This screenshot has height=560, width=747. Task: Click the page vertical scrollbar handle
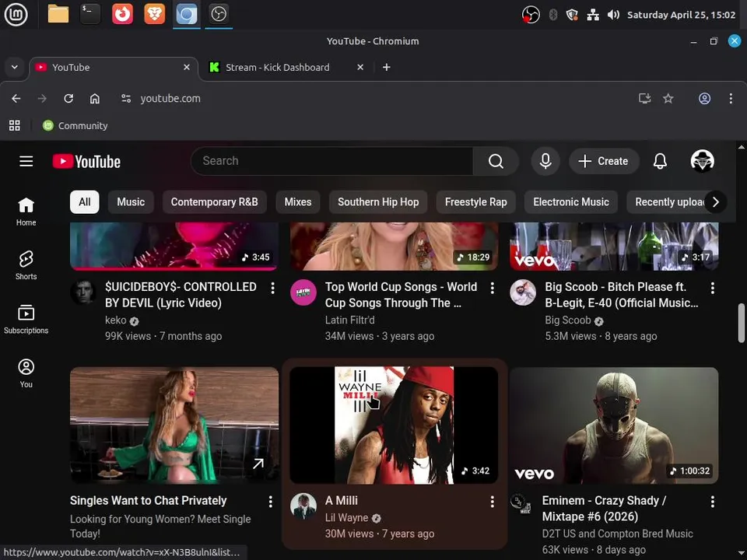[x=741, y=323]
